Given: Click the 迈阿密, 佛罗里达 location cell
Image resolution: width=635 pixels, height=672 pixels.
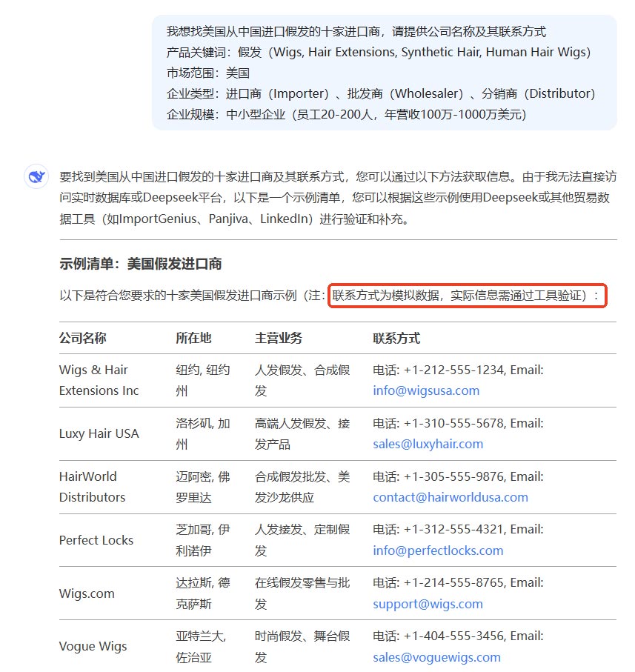Looking at the screenshot, I should (x=203, y=487).
